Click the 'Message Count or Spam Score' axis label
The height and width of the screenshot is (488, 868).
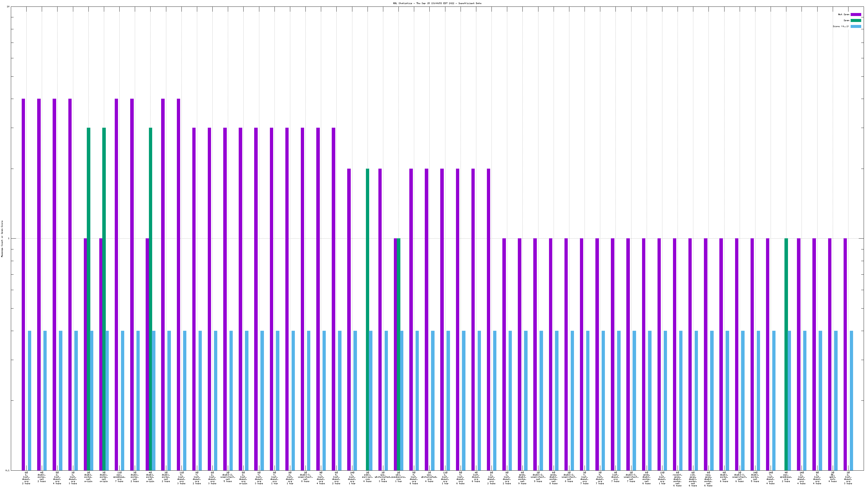2,239
